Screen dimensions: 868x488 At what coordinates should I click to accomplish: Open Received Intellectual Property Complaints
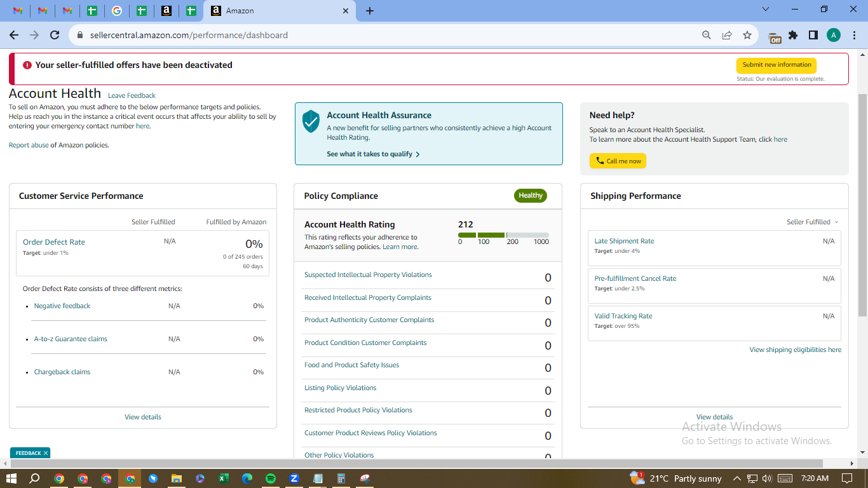pyautogui.click(x=368, y=297)
